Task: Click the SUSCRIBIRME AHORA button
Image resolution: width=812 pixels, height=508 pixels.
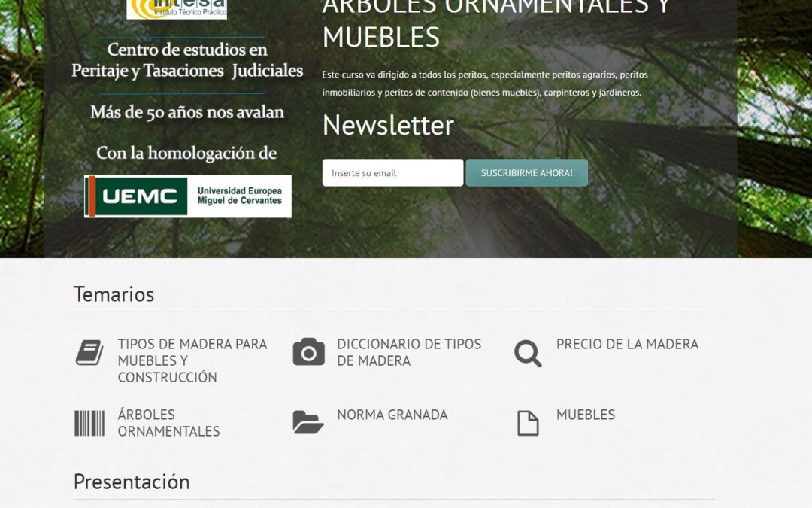Action: click(526, 172)
